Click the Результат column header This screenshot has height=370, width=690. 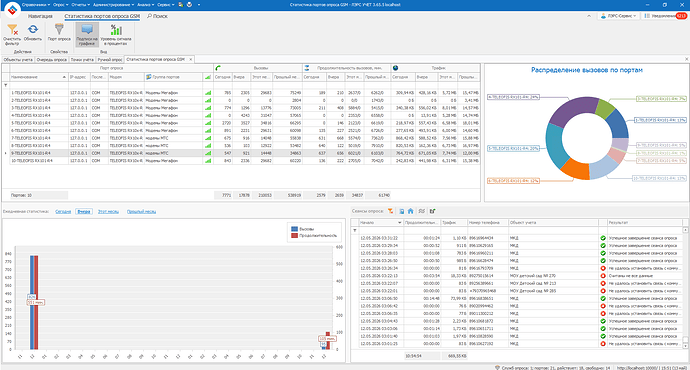(644, 223)
